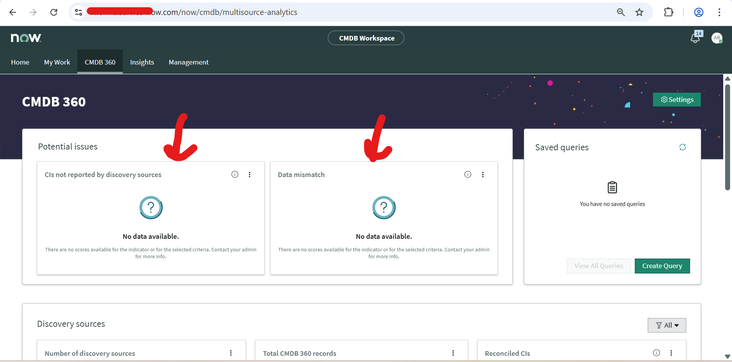
Task: Open options for Total CMDB 360 records
Action: 453,353
